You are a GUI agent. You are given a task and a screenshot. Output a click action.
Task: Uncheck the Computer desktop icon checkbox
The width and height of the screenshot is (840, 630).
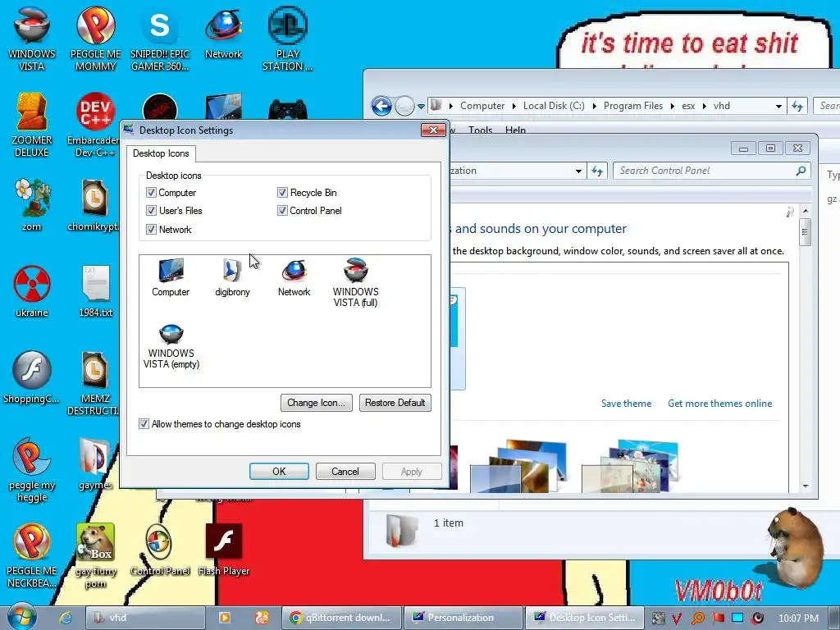151,192
